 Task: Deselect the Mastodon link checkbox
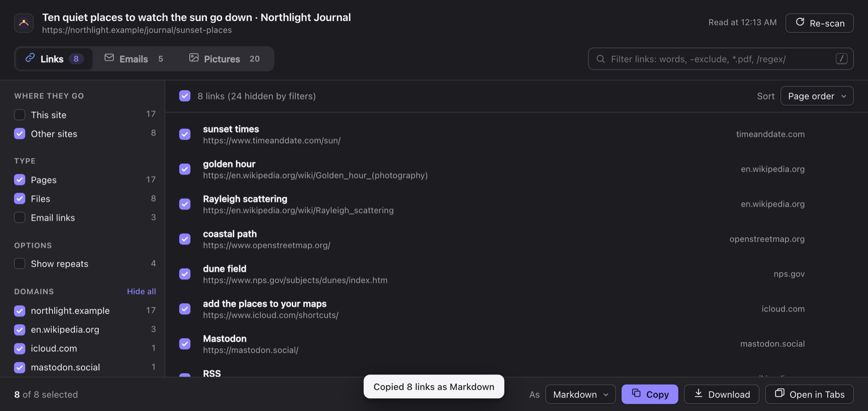click(185, 344)
